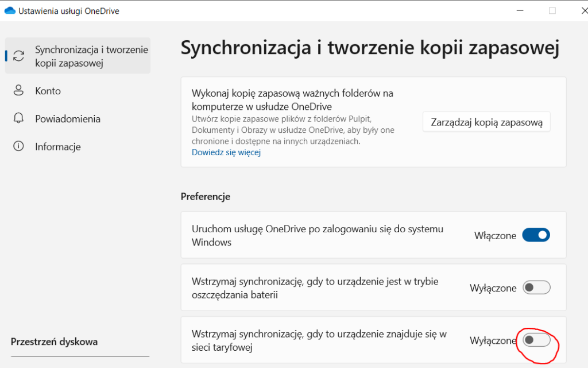Viewport: 588px width, 368px height.
Task: Open the Dowiedz się więcej link
Action: click(226, 152)
